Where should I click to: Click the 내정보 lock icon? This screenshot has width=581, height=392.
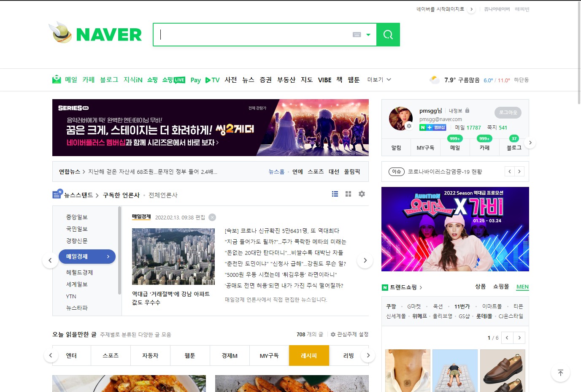[467, 111]
